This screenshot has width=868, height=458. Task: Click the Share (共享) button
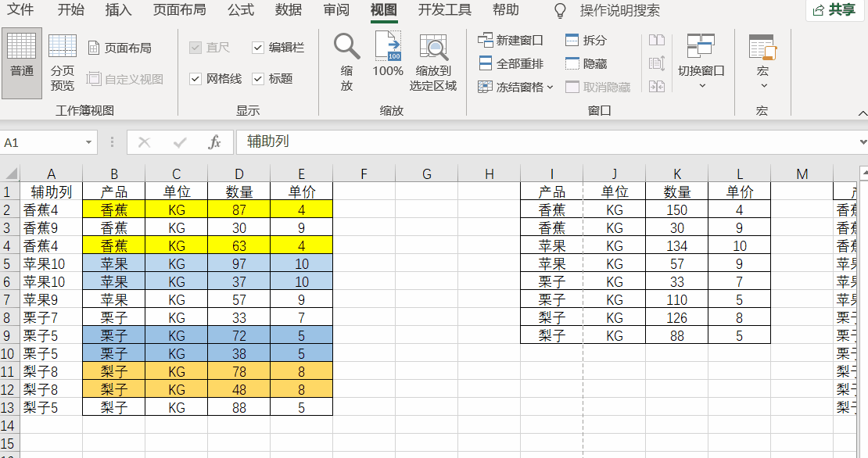click(x=835, y=10)
